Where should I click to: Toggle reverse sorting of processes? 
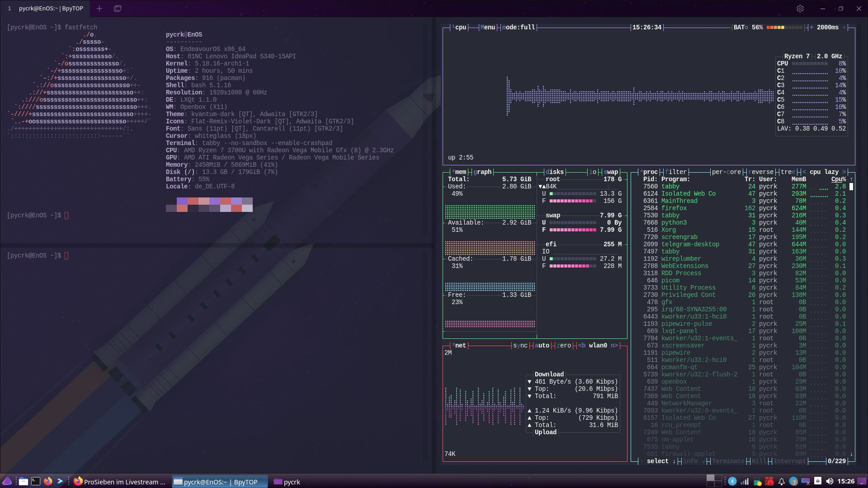[761, 172]
